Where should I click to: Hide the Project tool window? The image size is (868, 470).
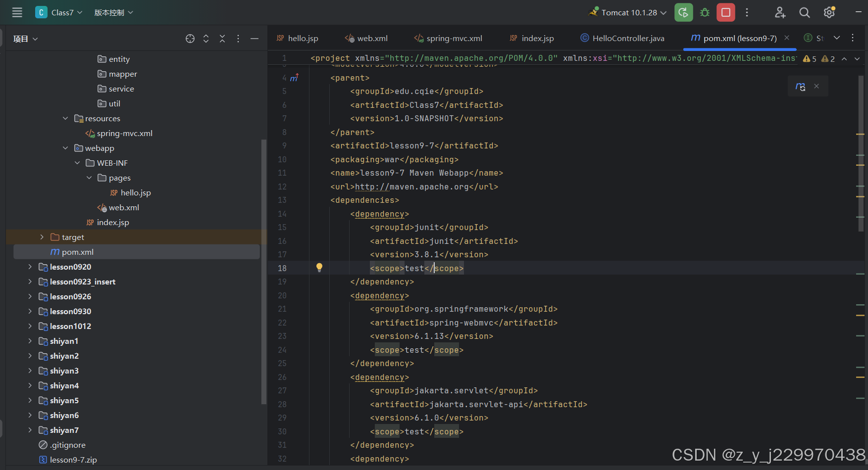point(254,38)
